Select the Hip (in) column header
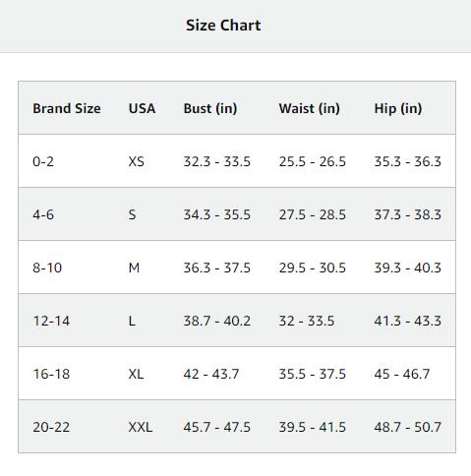 point(398,108)
